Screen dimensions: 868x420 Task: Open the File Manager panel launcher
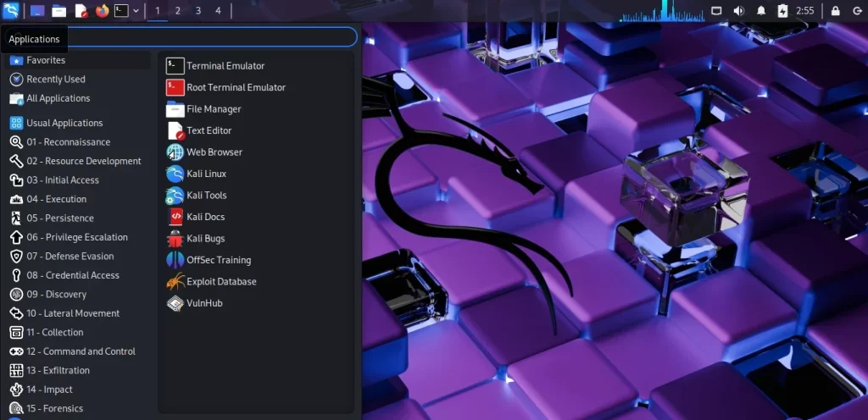(58, 10)
